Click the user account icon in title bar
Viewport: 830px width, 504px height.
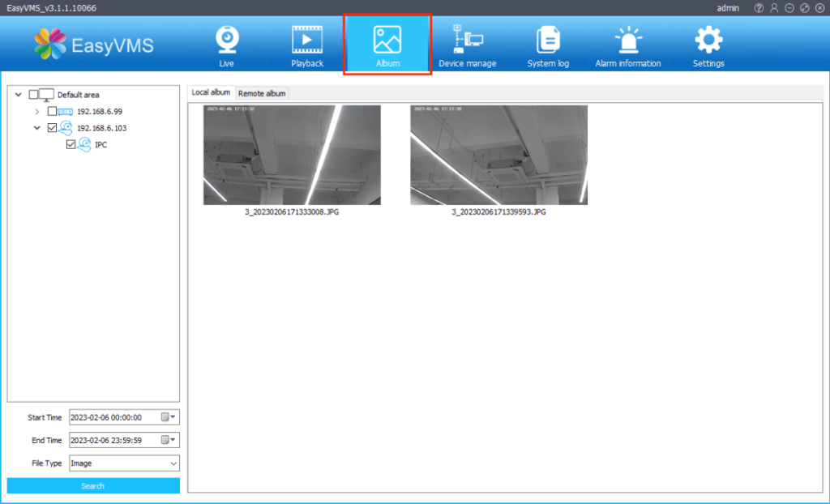(774, 7)
